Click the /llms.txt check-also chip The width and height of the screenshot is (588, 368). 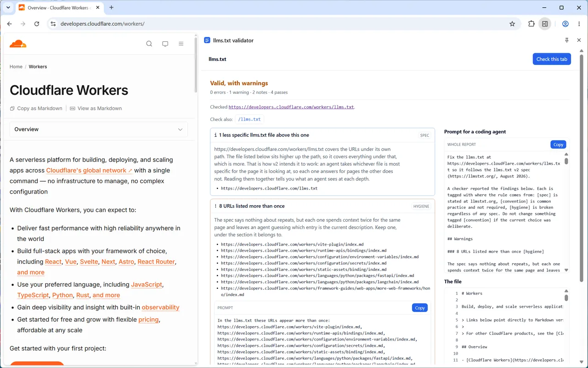click(250, 120)
